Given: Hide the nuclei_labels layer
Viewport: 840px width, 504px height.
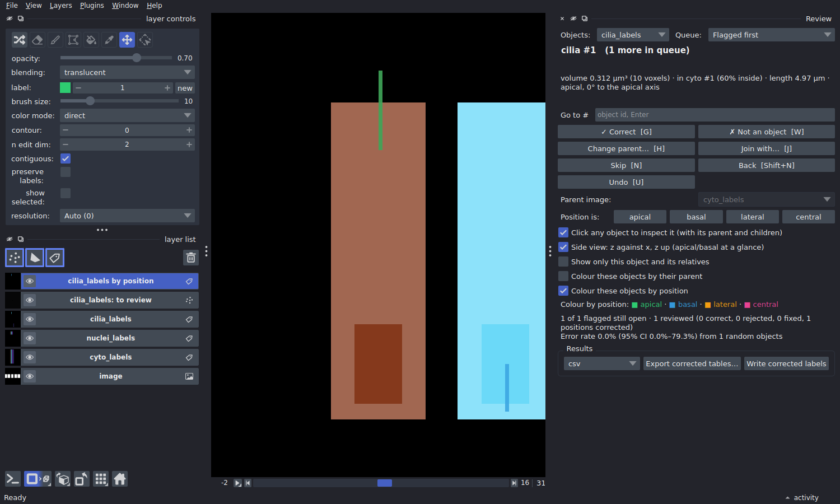Looking at the screenshot, I should [x=30, y=338].
